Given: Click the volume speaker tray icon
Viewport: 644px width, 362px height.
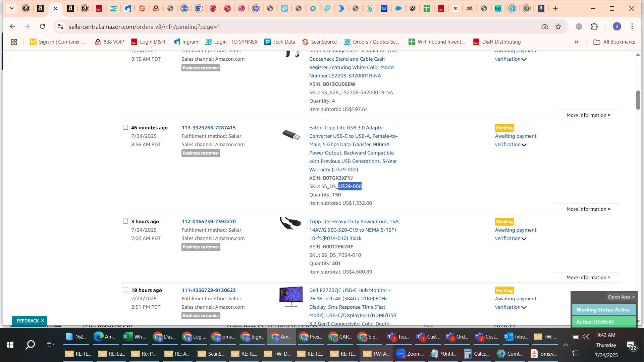Looking at the screenshot, I should [586, 337].
